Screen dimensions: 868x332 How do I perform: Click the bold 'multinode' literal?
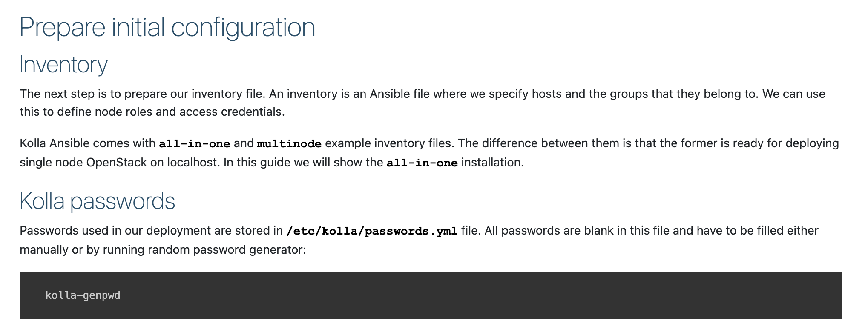coord(289,144)
